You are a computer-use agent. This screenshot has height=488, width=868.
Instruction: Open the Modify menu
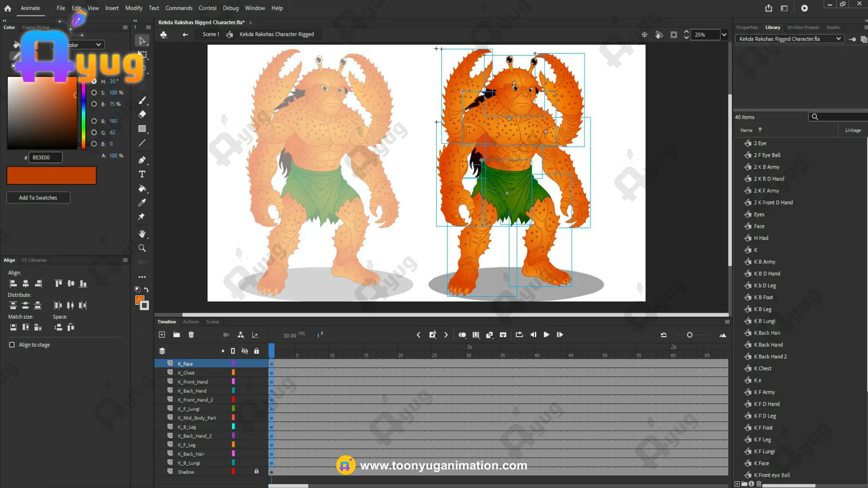[133, 8]
